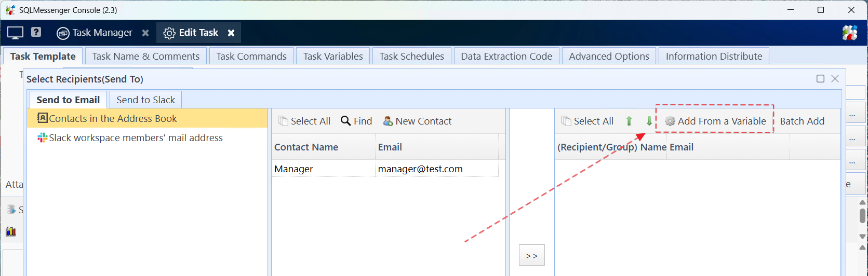Open the Task Template tab
The image size is (868, 276).
point(43,56)
